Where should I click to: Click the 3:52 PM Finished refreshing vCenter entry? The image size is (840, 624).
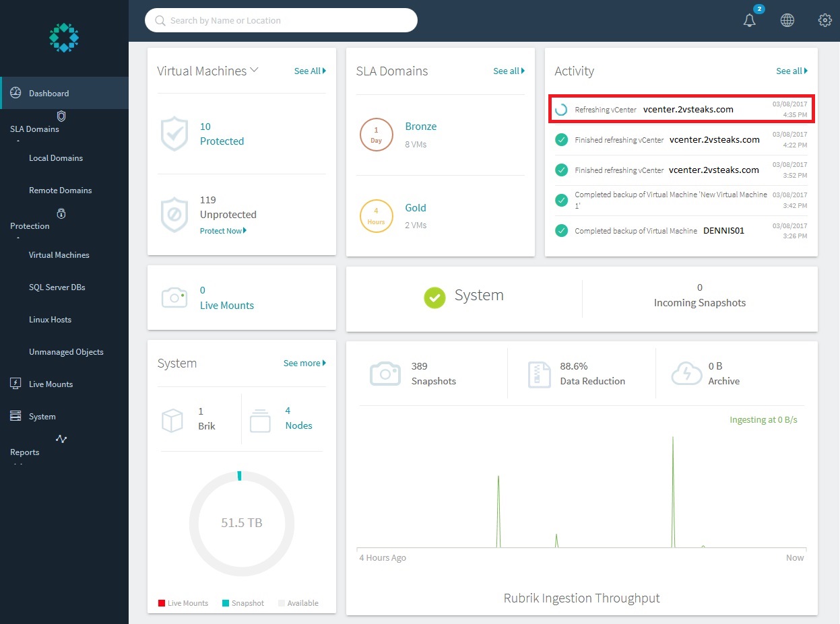click(x=681, y=170)
